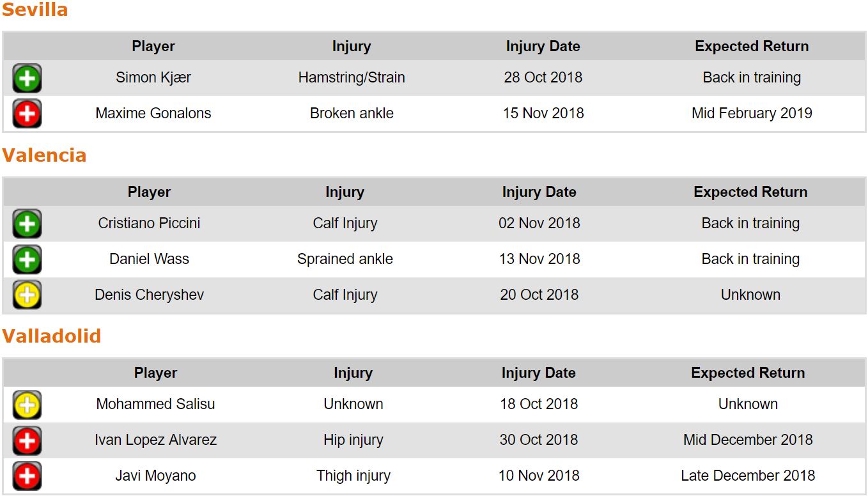Click red injury icon beside Ivan Lopez Alvarez
Screen dimensions: 868x496
point(27,440)
